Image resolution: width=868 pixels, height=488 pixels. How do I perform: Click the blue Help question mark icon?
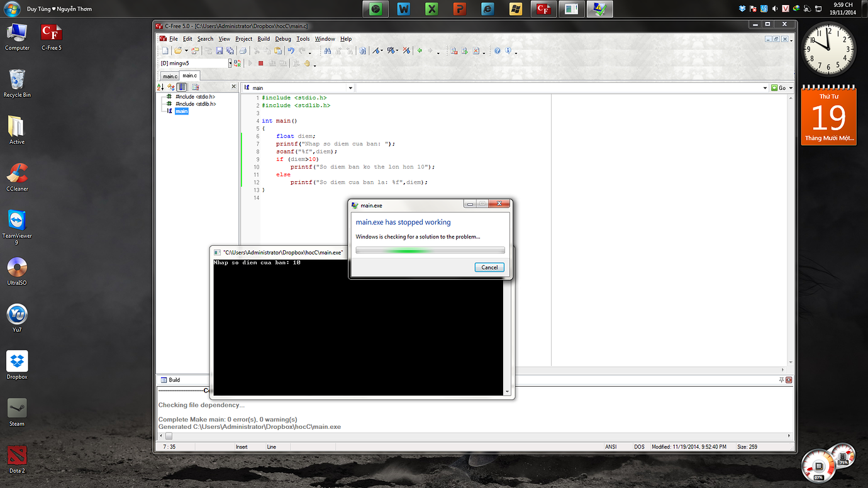coord(497,51)
